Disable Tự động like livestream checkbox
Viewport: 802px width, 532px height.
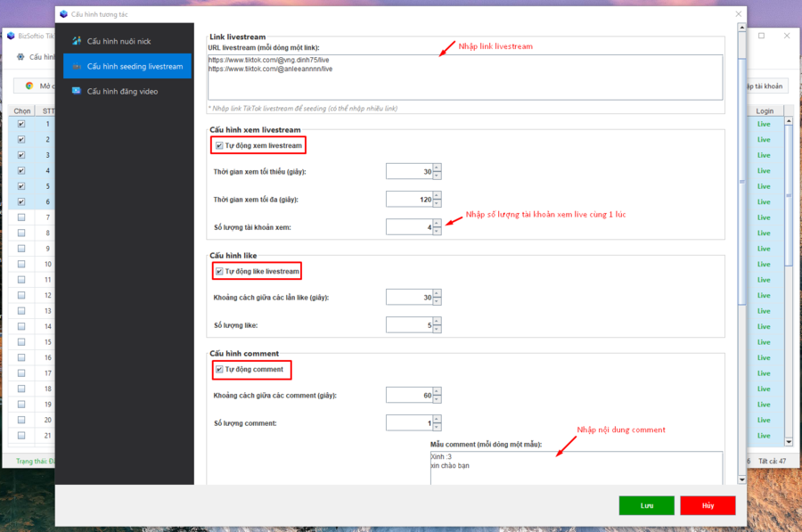coord(219,271)
